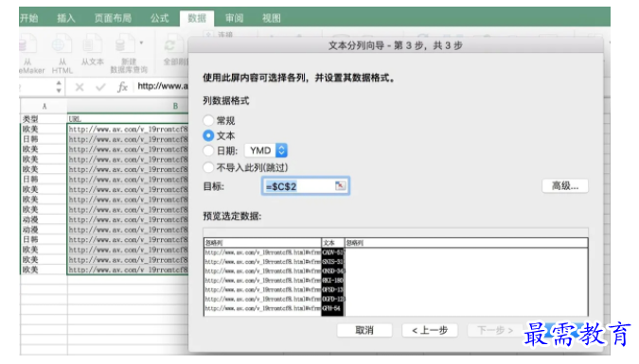Click the range selector icon in 目标 field
This screenshot has width=639, height=364.
[340, 185]
